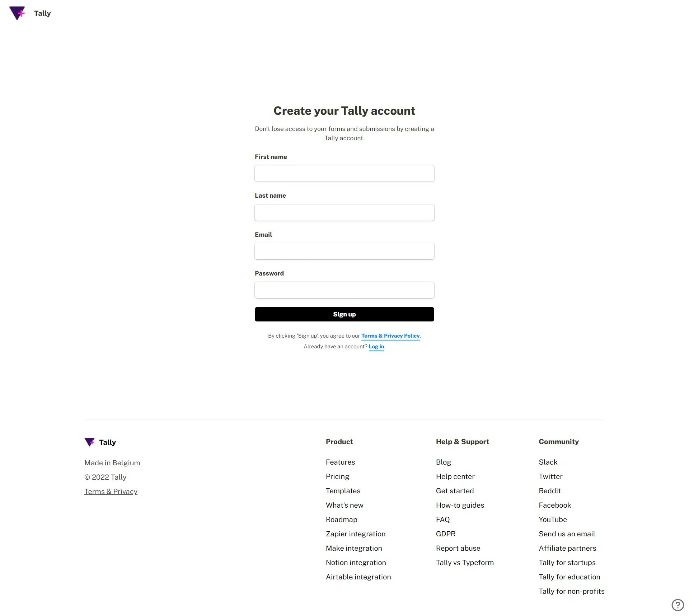Click 'Create your Tally account' heading
Image resolution: width=689 pixels, height=616 pixels.
point(344,111)
